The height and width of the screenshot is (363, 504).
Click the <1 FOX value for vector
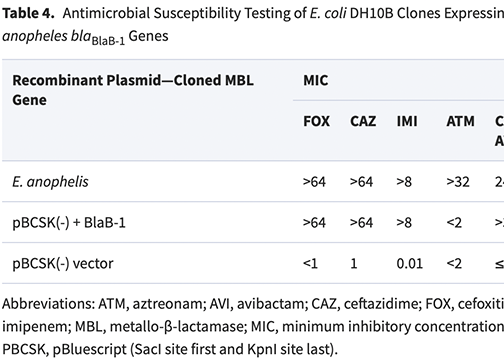coord(310,264)
